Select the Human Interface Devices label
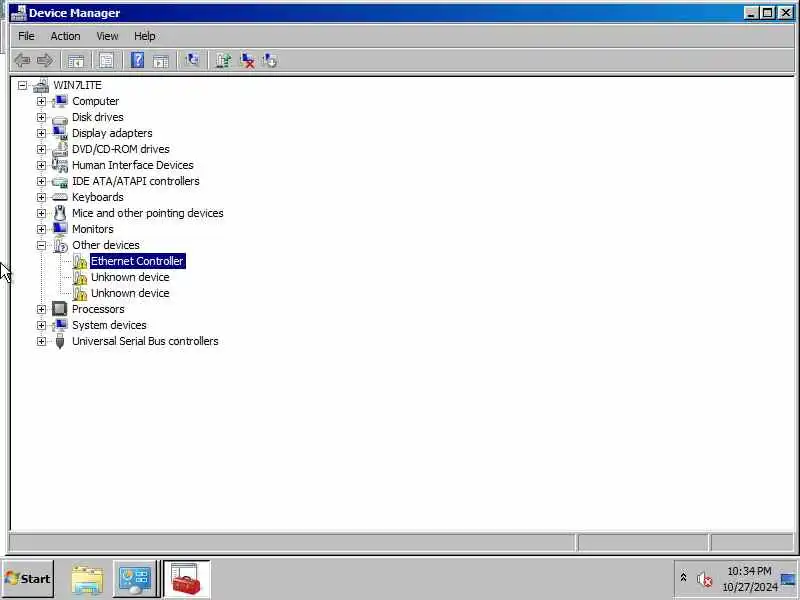This screenshot has height=600, width=800. [x=133, y=165]
